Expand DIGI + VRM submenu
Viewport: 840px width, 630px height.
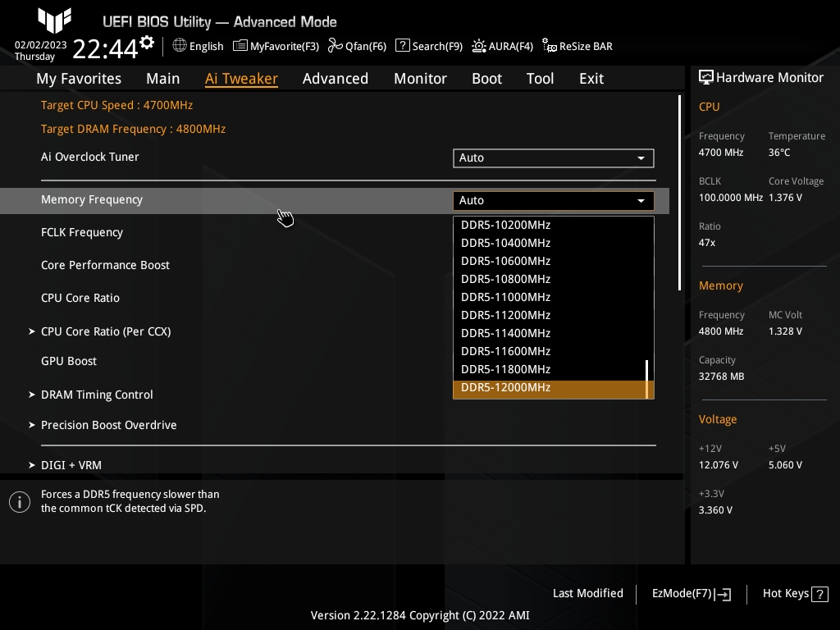pyautogui.click(x=71, y=465)
